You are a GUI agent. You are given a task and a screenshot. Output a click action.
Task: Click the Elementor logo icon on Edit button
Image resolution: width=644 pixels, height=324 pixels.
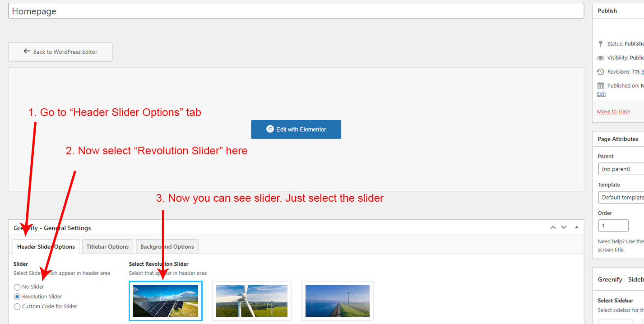click(270, 129)
